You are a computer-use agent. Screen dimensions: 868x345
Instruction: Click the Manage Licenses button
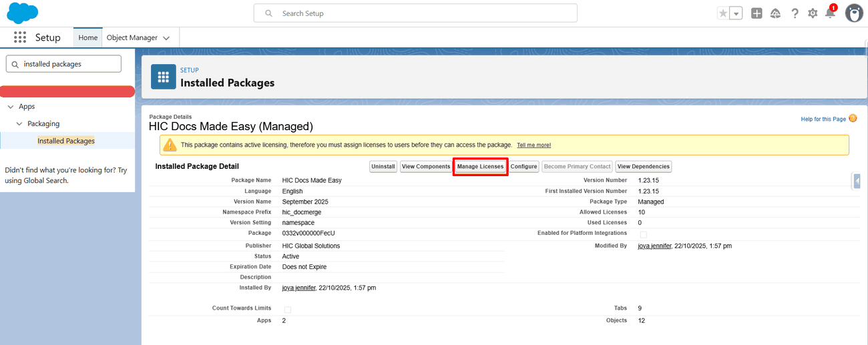(481, 167)
